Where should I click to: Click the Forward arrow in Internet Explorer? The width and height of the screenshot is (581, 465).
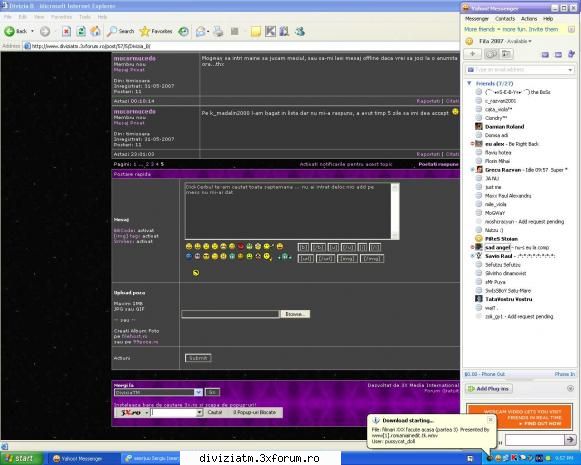[45, 31]
